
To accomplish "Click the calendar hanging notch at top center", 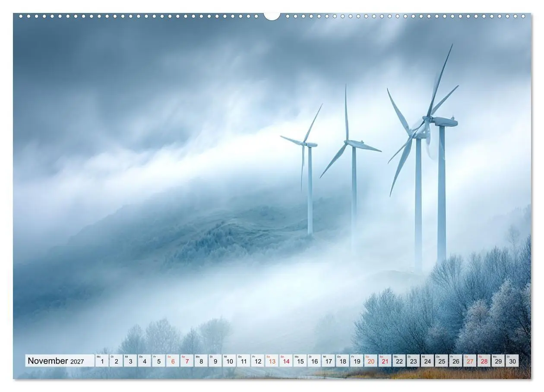I will click(272, 16).
